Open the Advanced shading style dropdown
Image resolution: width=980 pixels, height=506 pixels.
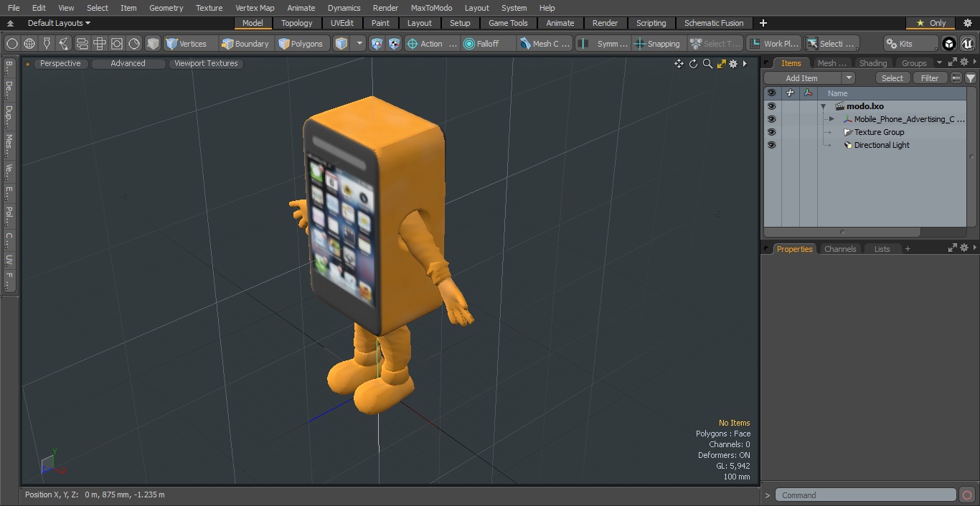pyautogui.click(x=128, y=63)
